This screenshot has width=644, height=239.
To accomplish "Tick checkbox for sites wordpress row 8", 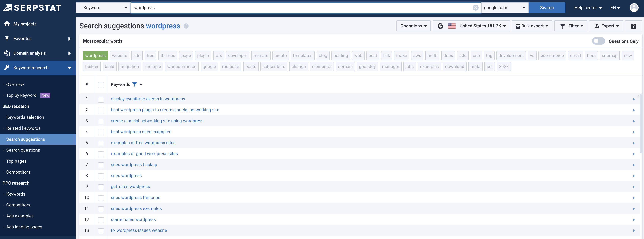I will click(101, 176).
